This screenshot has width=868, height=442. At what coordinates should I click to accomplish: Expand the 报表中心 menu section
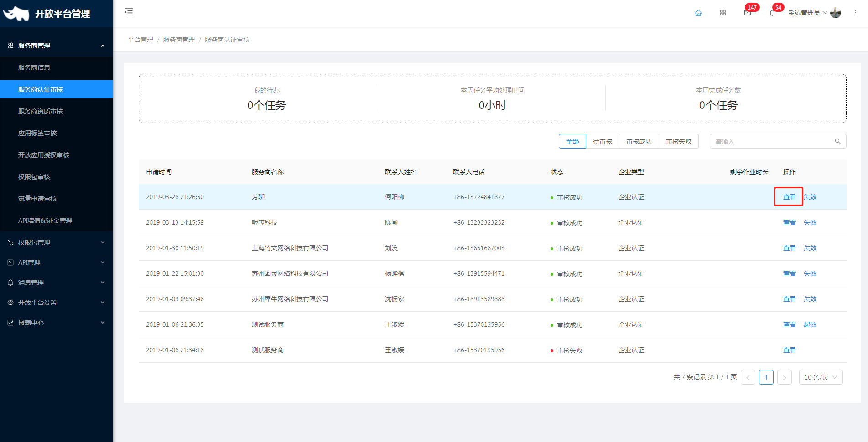103,323
